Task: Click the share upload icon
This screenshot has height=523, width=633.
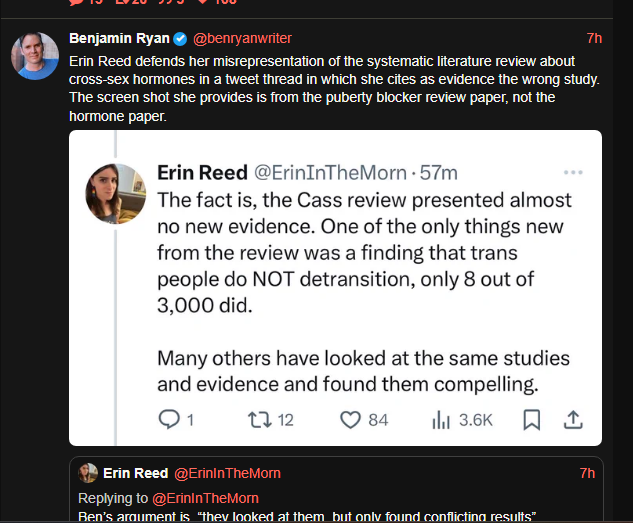Action: (573, 420)
